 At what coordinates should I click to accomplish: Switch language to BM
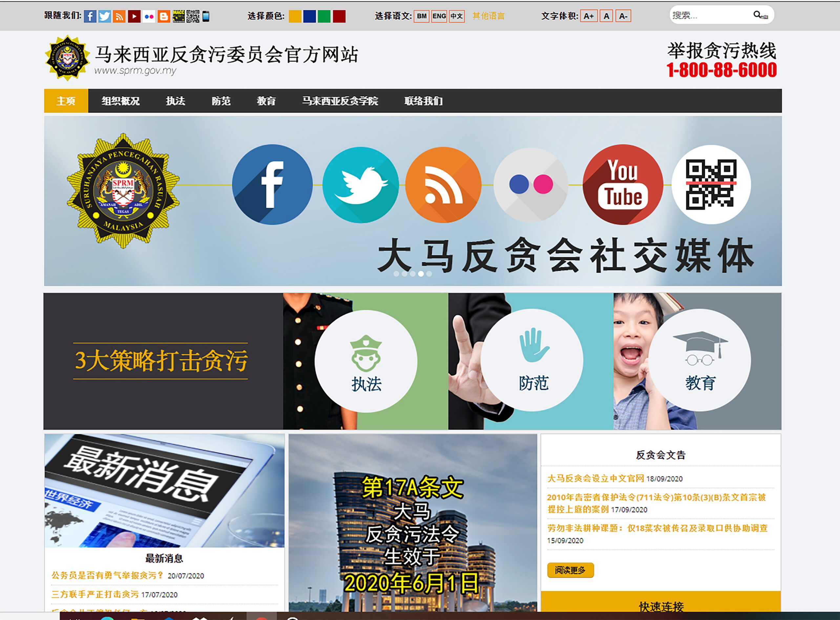[422, 16]
